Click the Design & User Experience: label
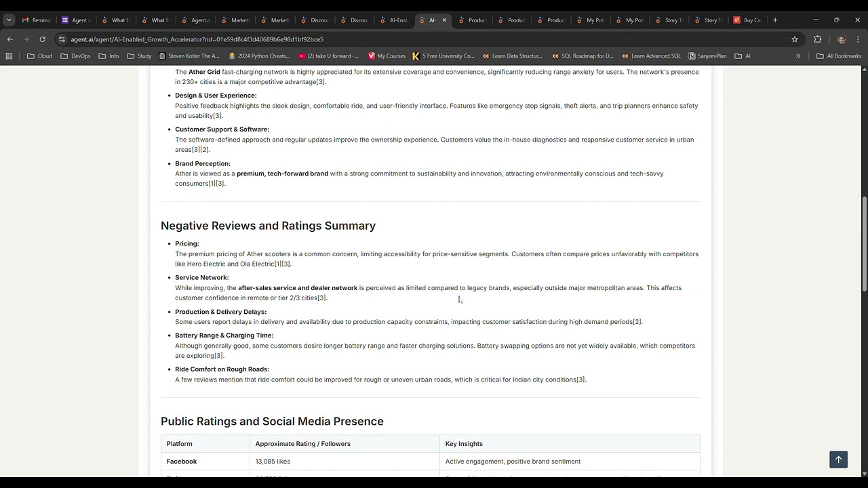The width and height of the screenshot is (868, 488). (216, 96)
